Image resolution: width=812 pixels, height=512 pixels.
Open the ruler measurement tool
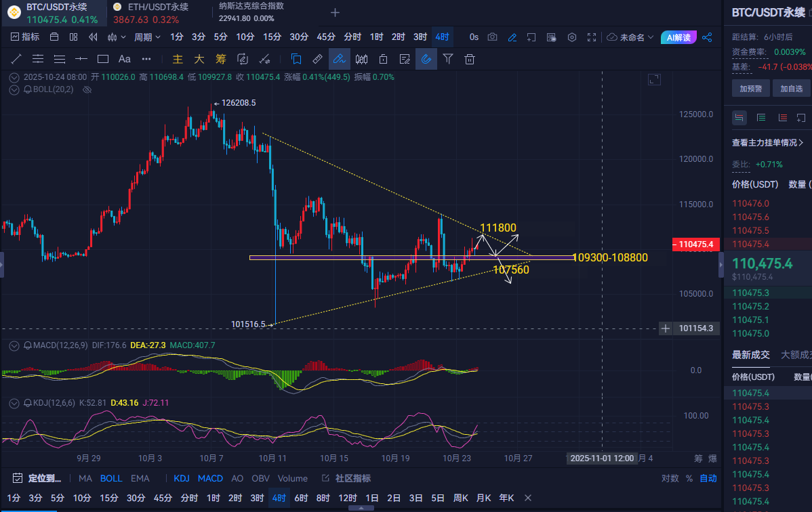point(317,59)
